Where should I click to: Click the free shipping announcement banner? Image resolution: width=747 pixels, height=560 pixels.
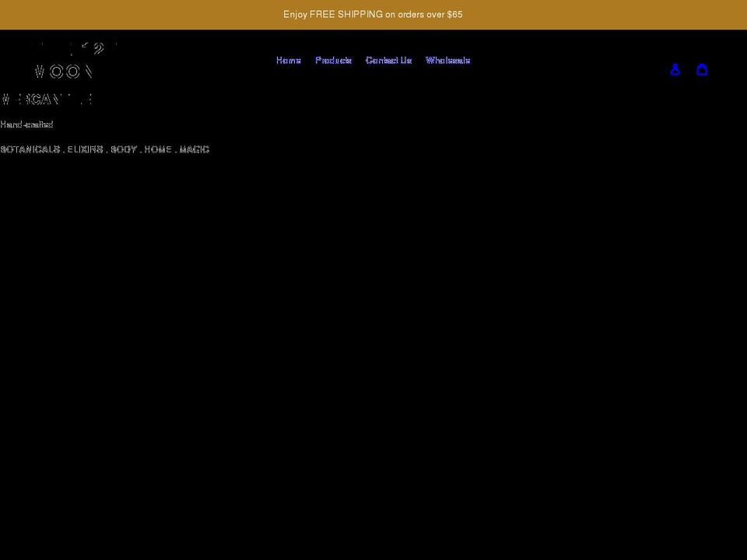point(373,14)
